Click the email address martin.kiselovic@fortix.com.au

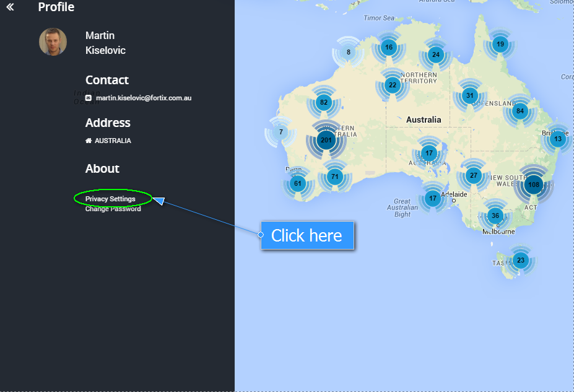point(144,98)
